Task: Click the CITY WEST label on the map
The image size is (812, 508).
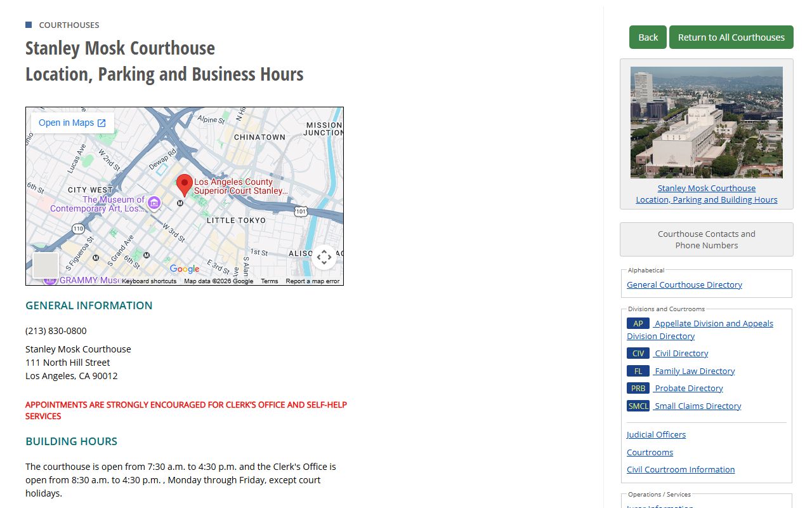Action: (x=90, y=190)
